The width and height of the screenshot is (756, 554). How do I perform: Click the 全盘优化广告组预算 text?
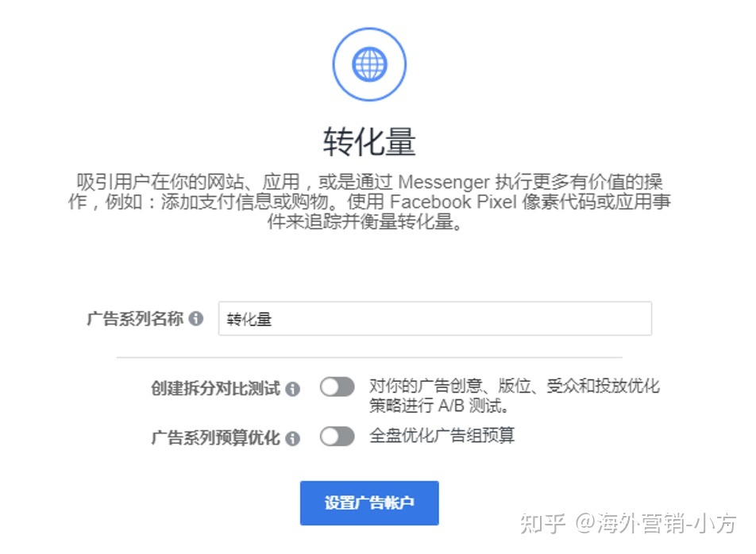(442, 436)
